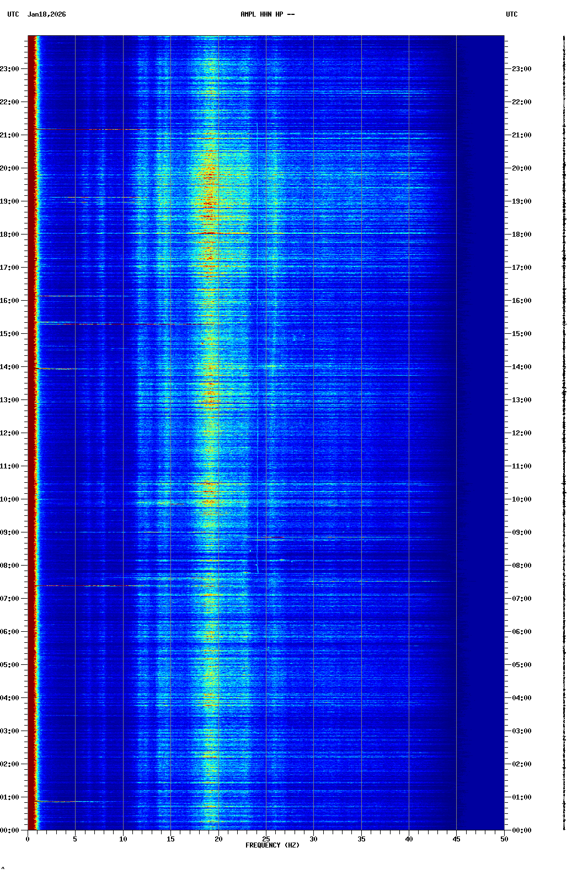Click the 16:00 label on left time axis
Viewport: 588px width, 874px height.
[10, 301]
